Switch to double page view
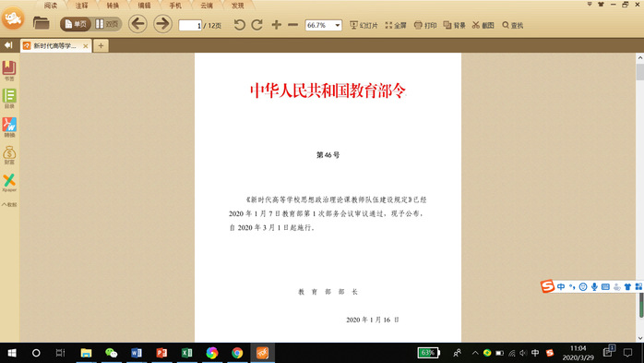 (107, 24)
